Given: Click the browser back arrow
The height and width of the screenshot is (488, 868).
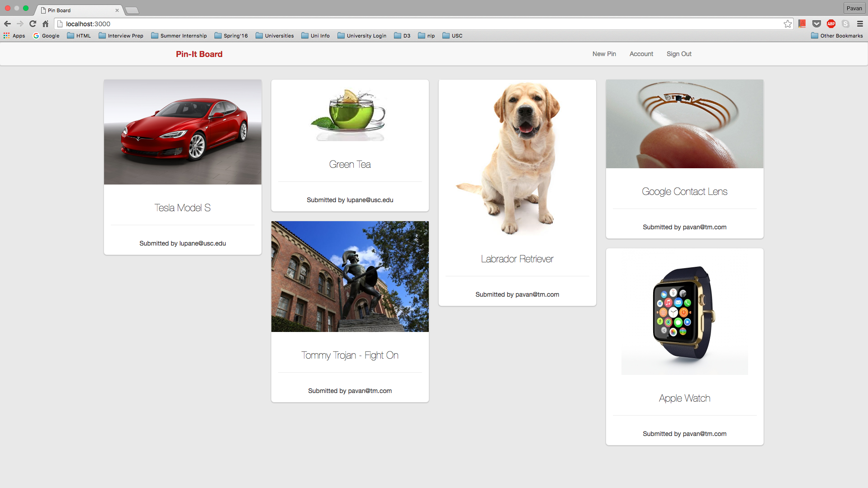Looking at the screenshot, I should coord(7,24).
